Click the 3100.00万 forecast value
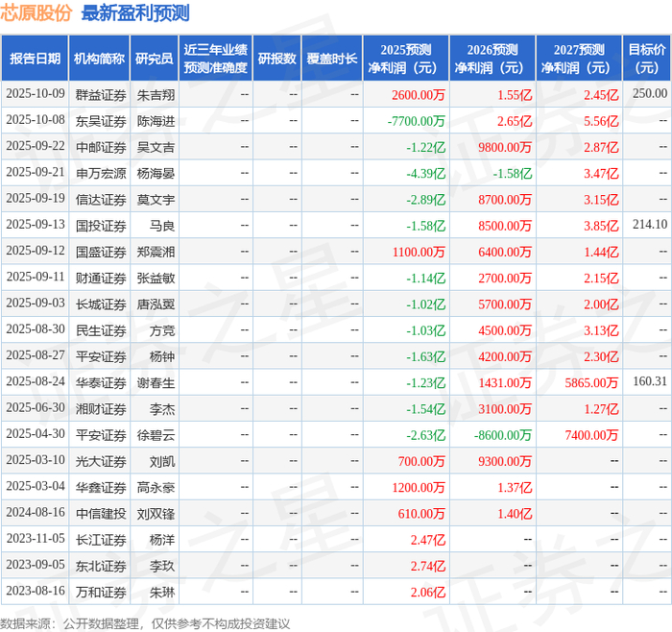This screenshot has width=672, height=632. pyautogui.click(x=504, y=409)
